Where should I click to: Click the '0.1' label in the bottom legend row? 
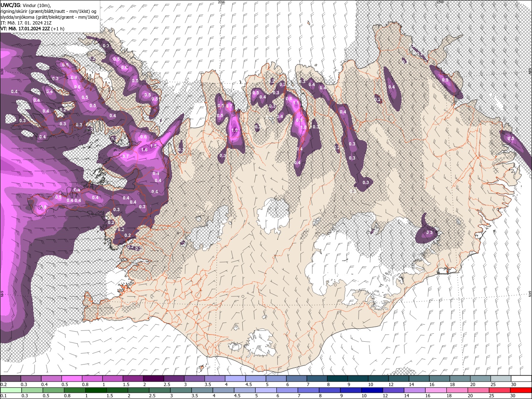tap(3, 396)
